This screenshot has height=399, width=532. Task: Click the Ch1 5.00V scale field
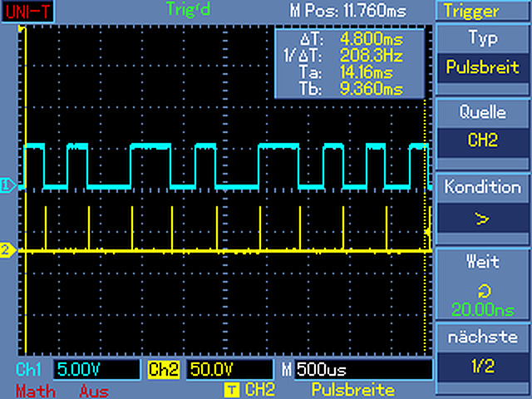[x=96, y=369]
